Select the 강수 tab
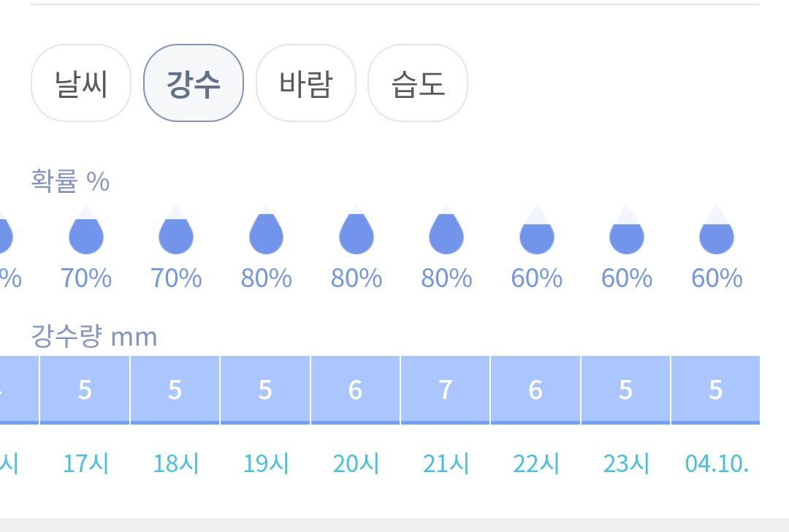The width and height of the screenshot is (789, 532). [x=194, y=83]
